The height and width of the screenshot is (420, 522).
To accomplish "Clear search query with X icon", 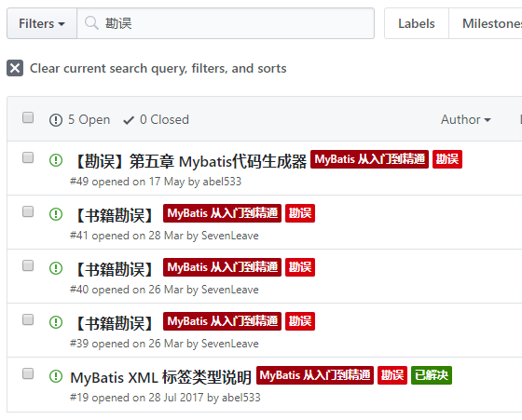I will (15, 68).
